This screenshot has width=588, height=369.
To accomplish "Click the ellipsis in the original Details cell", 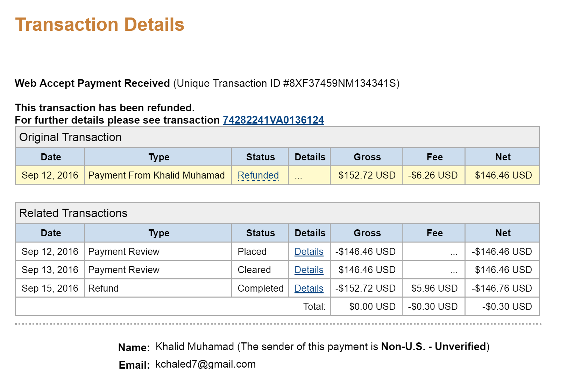I will click(298, 176).
